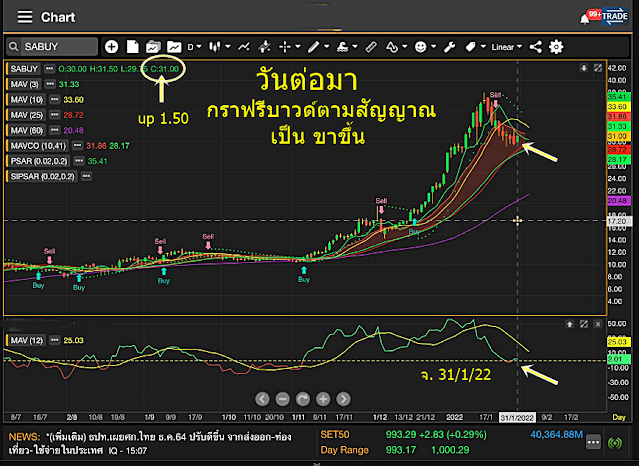
Task: Click the share chart icon
Action: pos(535,47)
